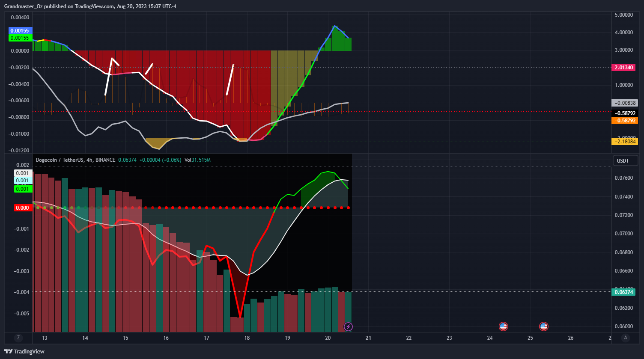Click the blue 0.00155 value label
This screenshot has height=359, width=644.
(x=20, y=31)
